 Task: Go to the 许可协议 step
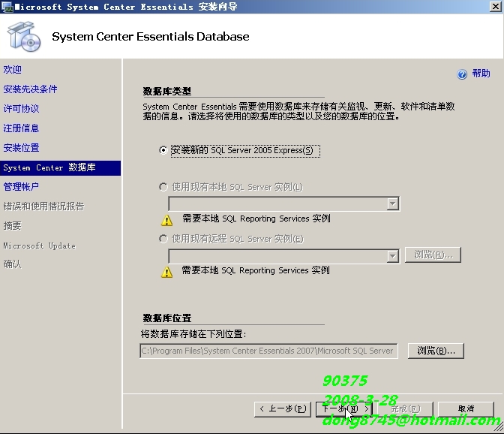tap(21, 109)
